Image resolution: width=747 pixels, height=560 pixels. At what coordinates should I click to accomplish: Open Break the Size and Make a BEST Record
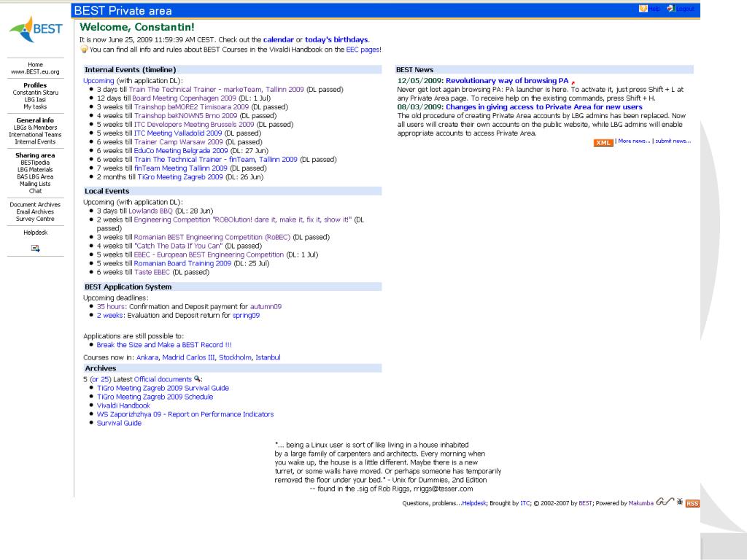pyautogui.click(x=164, y=345)
